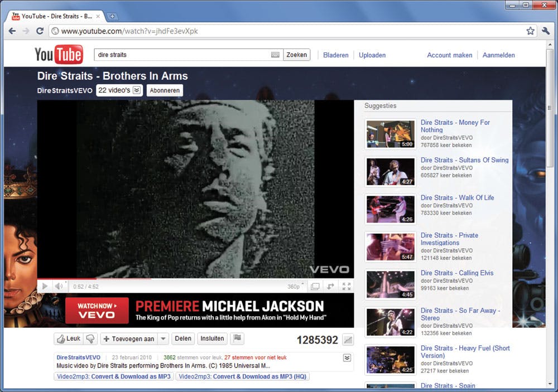The height and width of the screenshot is (392, 558).
Task: Open the Bladeren menu link
Action: tap(335, 55)
